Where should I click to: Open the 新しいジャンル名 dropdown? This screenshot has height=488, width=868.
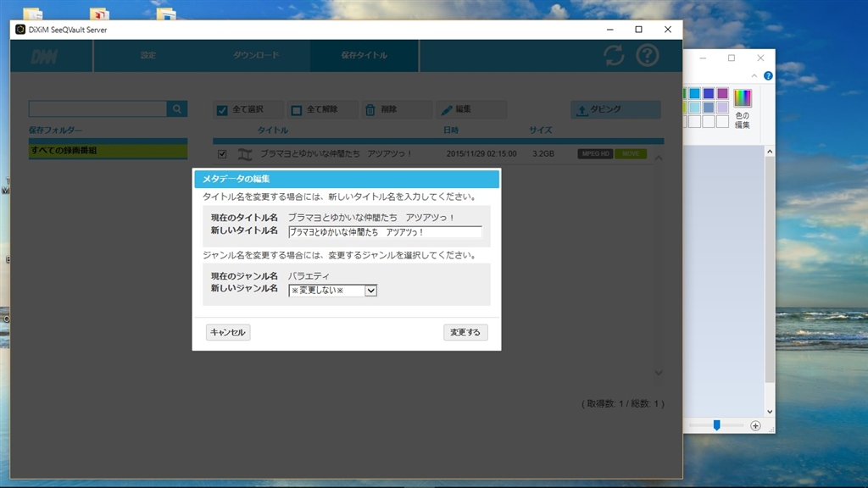point(332,291)
